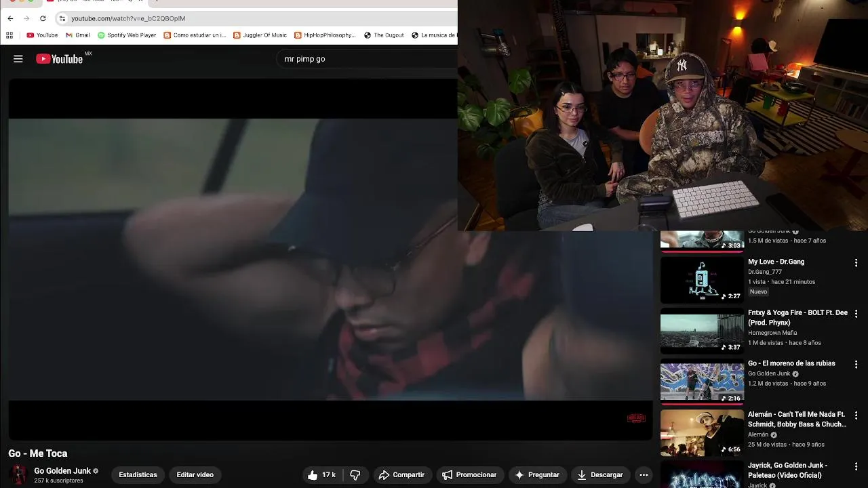Open Go Golden Junk channel avatar
Image resolution: width=868 pixels, height=488 pixels.
click(18, 474)
